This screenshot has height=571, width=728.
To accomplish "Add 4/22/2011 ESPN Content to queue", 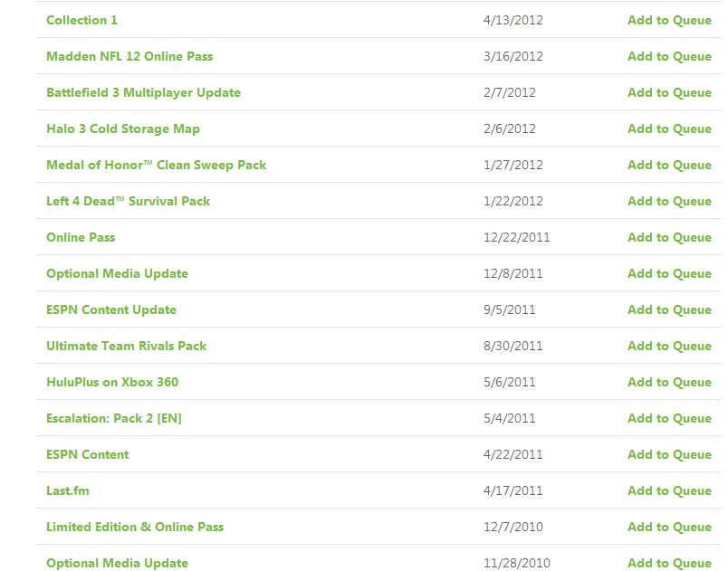I will (x=669, y=454).
